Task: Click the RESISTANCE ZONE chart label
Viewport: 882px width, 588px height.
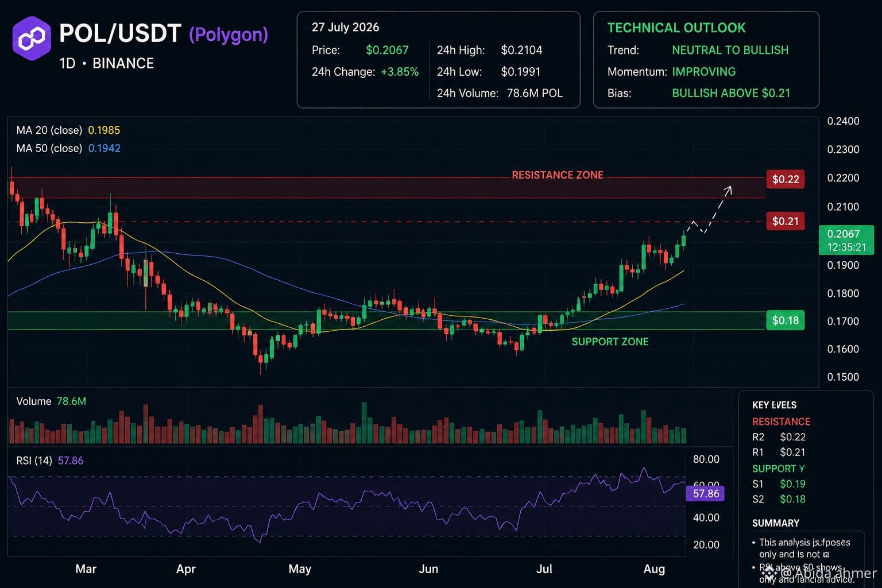Action: pos(558,175)
